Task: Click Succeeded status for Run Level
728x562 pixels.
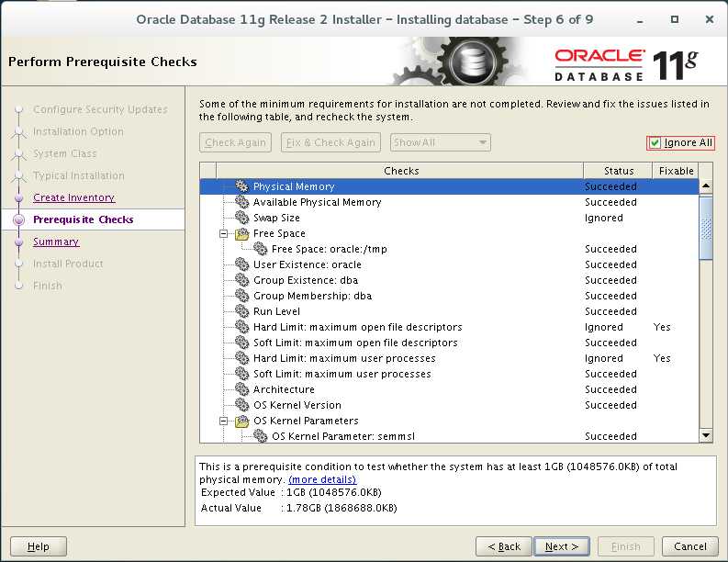Action: [x=610, y=311]
